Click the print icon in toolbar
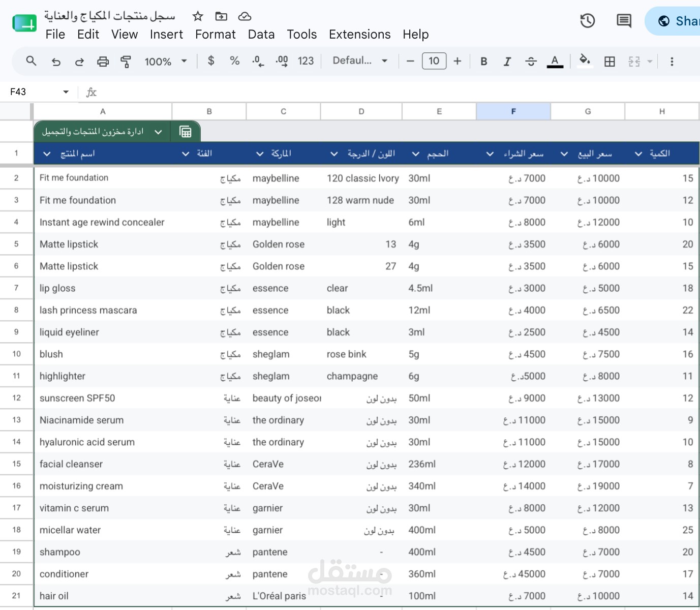The height and width of the screenshot is (610, 700). pos(103,62)
